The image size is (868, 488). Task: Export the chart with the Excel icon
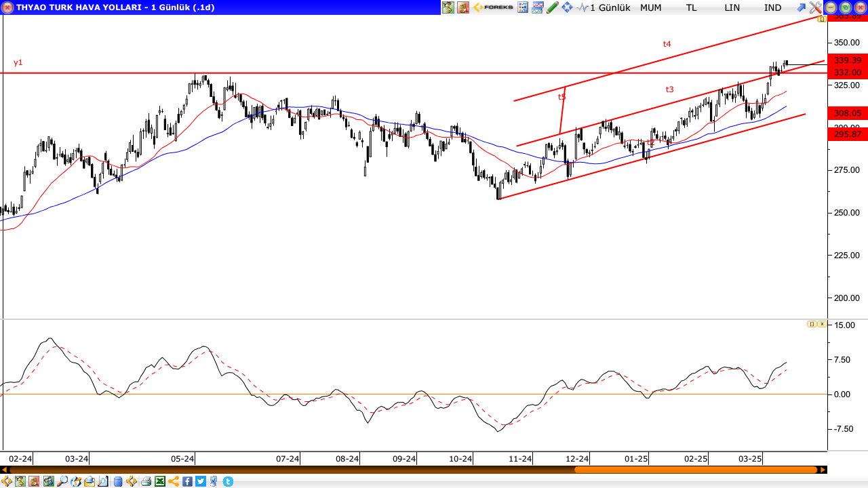point(159,481)
